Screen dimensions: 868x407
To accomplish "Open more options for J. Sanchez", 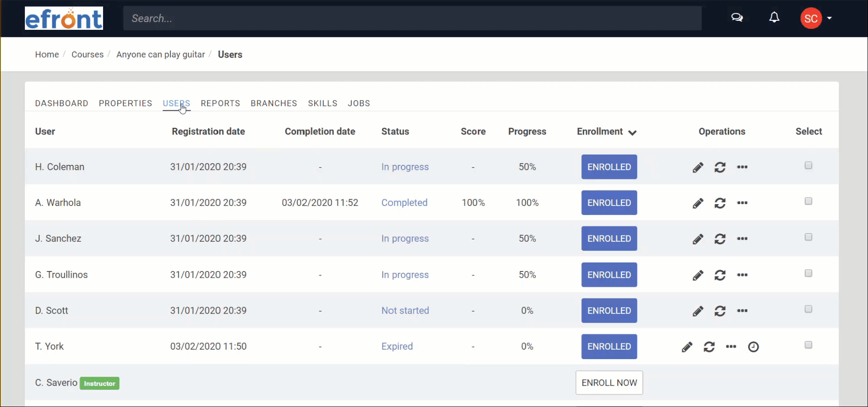I will point(742,239).
